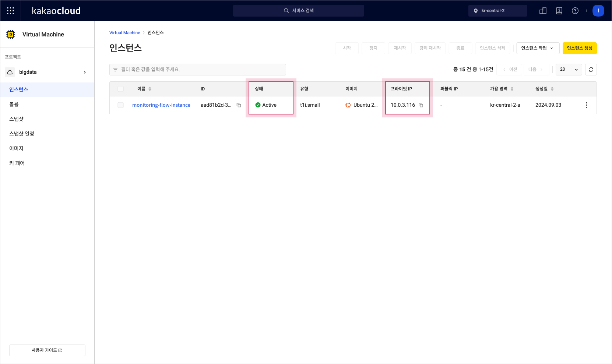Screen dimensions: 612x364
Task: Expand the bigdata project chevron
Action: [x=85, y=72]
